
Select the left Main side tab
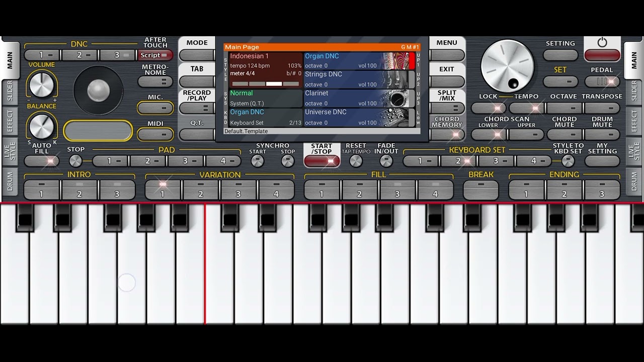pos(10,60)
